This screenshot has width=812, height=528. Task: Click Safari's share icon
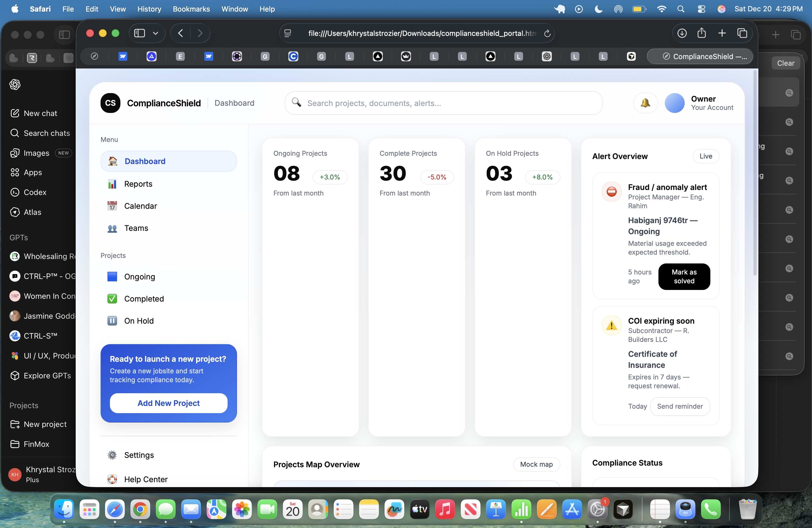pos(702,33)
